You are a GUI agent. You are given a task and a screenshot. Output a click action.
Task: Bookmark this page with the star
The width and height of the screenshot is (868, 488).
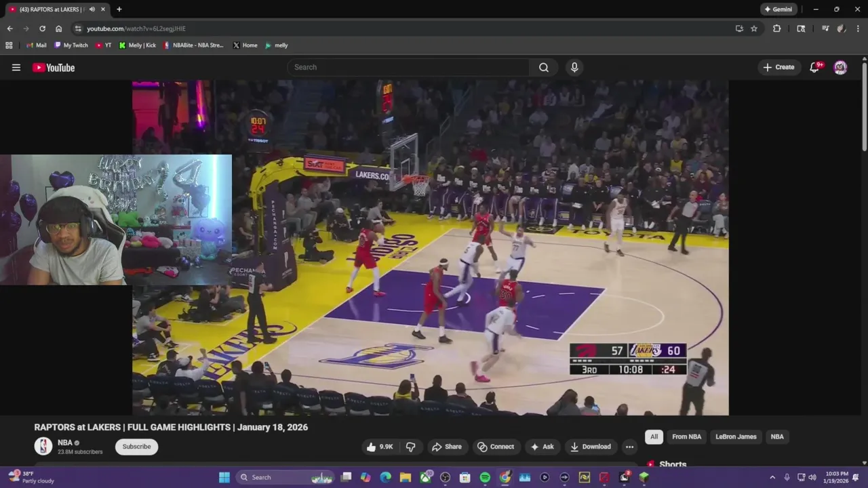754,28
